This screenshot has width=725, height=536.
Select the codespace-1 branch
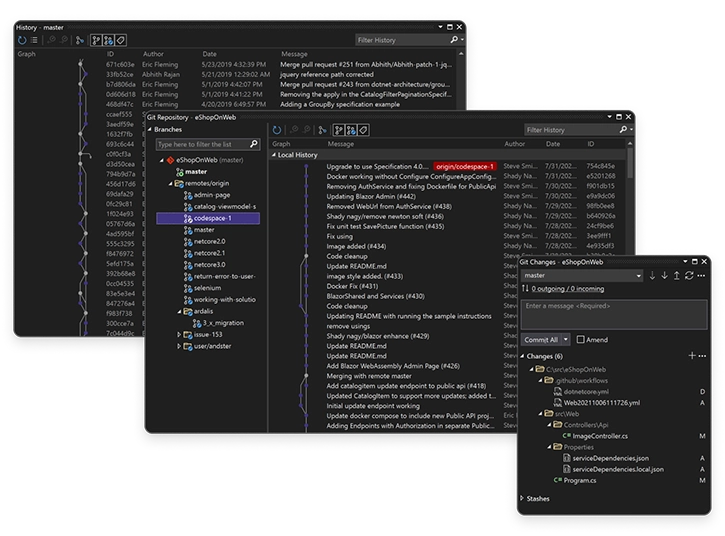[208, 218]
